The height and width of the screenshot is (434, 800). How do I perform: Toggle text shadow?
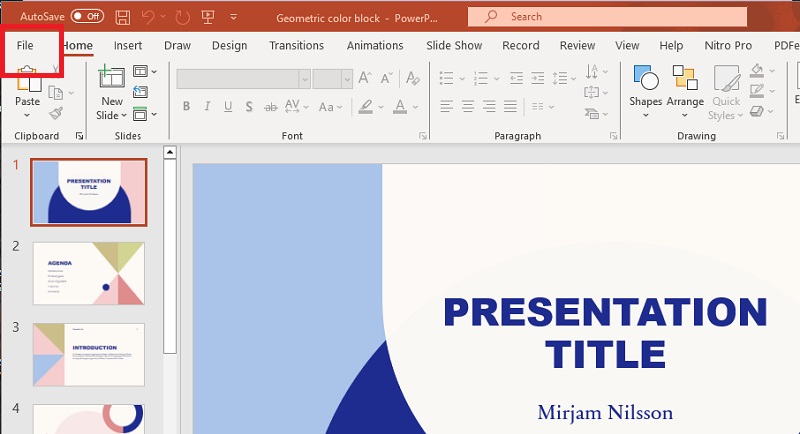[249, 107]
